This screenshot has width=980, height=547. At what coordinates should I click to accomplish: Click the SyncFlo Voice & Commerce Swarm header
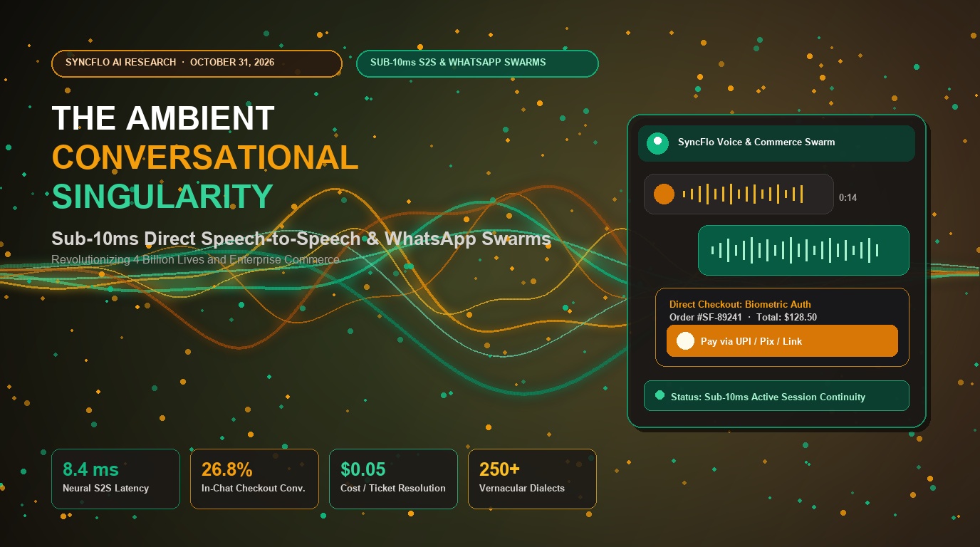click(776, 143)
